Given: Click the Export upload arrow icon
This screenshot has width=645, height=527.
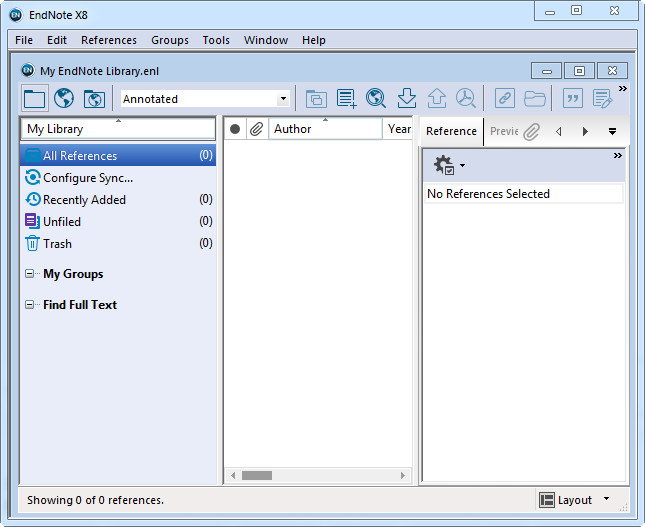Looking at the screenshot, I should coord(437,99).
